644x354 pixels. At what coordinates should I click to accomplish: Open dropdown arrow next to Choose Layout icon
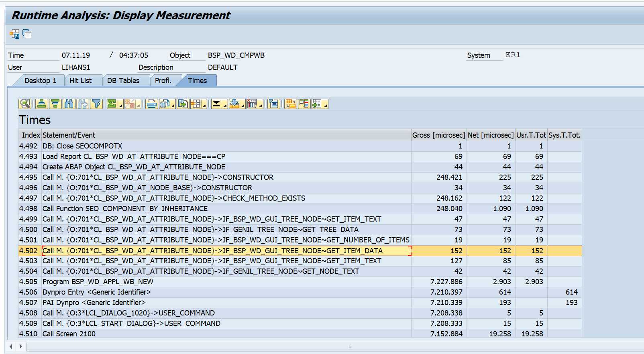204,104
